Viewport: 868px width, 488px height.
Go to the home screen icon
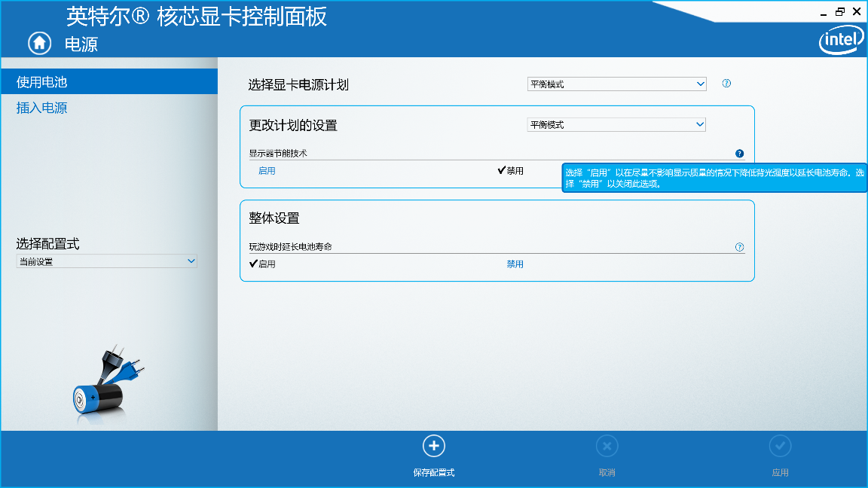tap(39, 43)
